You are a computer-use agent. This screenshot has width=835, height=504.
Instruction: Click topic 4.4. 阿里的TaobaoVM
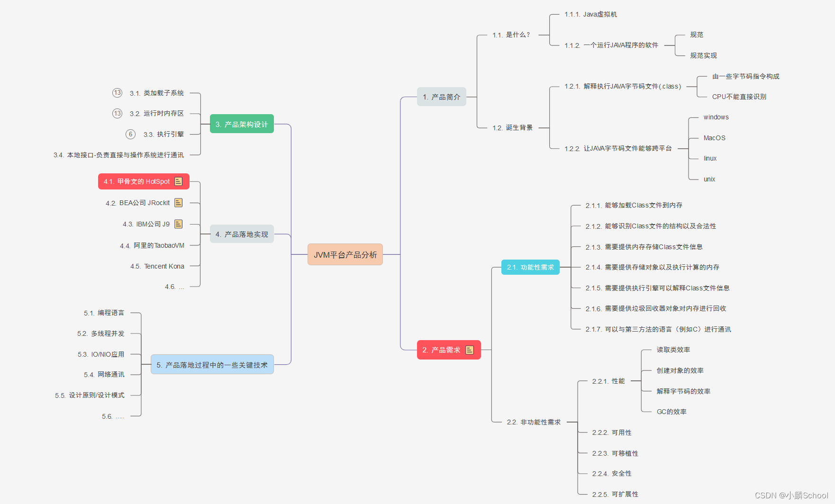pos(152,246)
